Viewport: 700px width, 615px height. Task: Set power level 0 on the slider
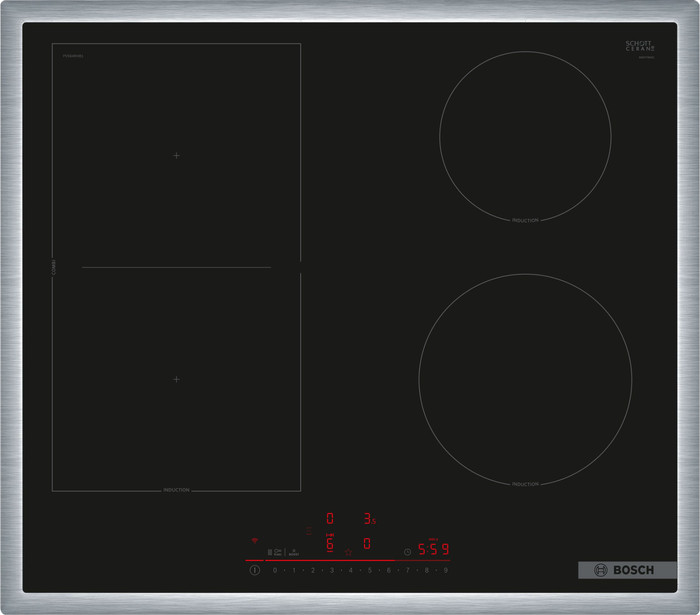click(275, 570)
